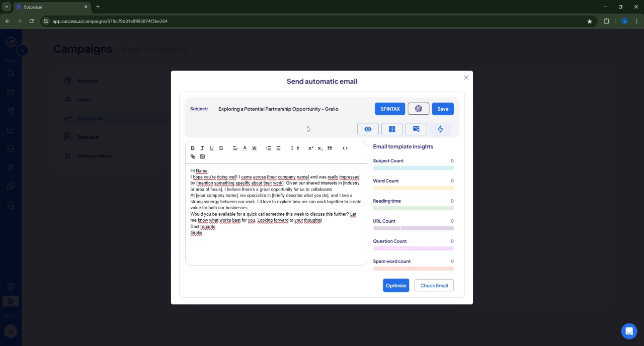Screen dimensions: 644x346
Task: Open the Chrome three-dot menu
Action: [x=637, y=21]
